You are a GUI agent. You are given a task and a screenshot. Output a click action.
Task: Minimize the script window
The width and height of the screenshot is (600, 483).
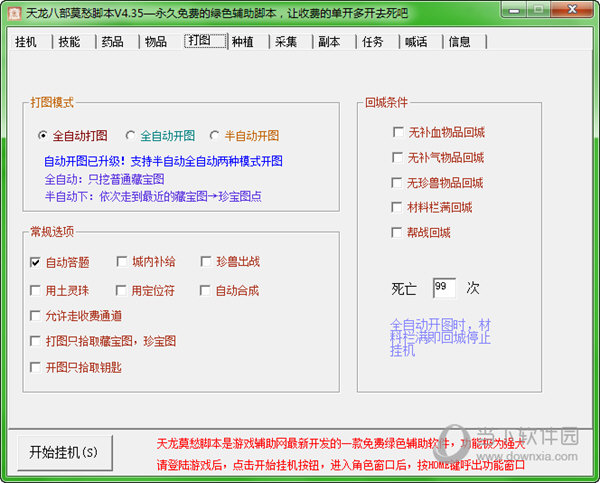pos(514,10)
